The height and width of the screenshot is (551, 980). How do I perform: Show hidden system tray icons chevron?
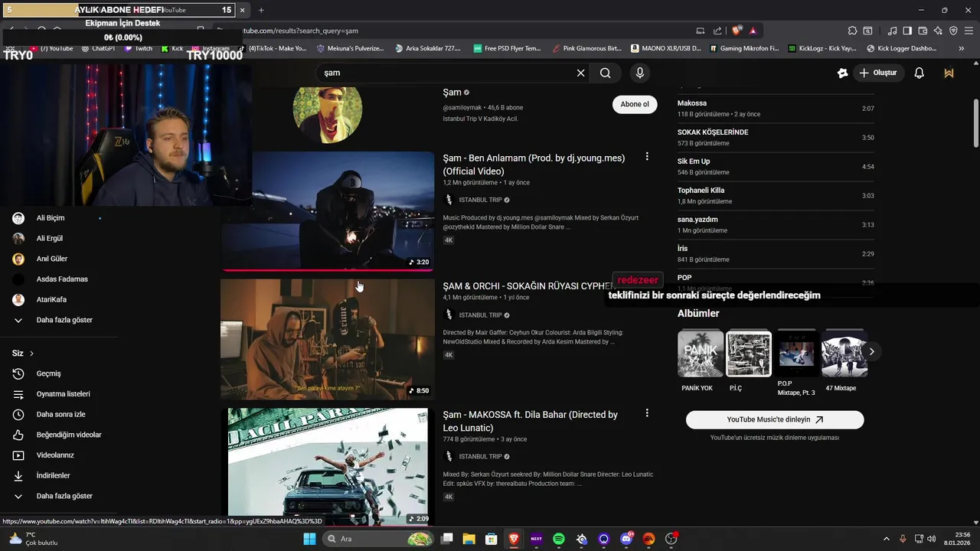(x=887, y=539)
